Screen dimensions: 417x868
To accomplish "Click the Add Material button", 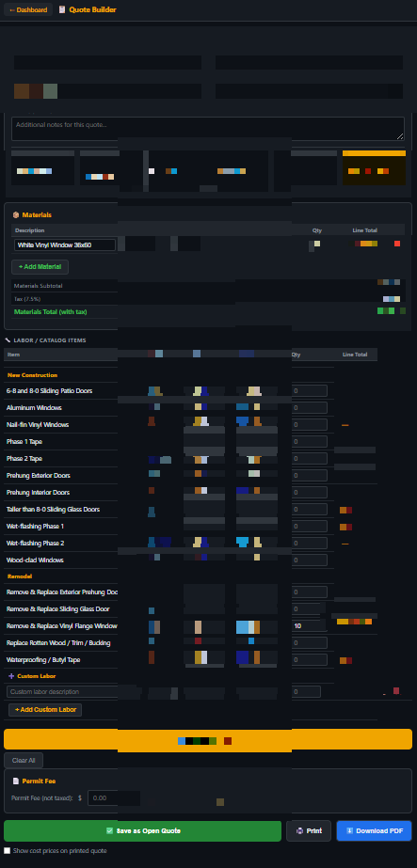I will [x=40, y=267].
